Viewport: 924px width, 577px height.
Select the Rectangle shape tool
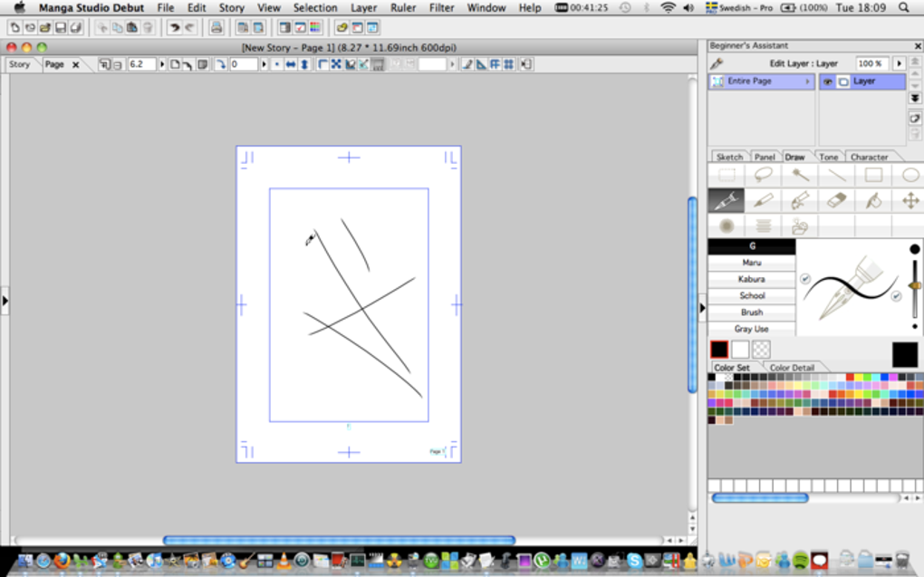point(872,175)
